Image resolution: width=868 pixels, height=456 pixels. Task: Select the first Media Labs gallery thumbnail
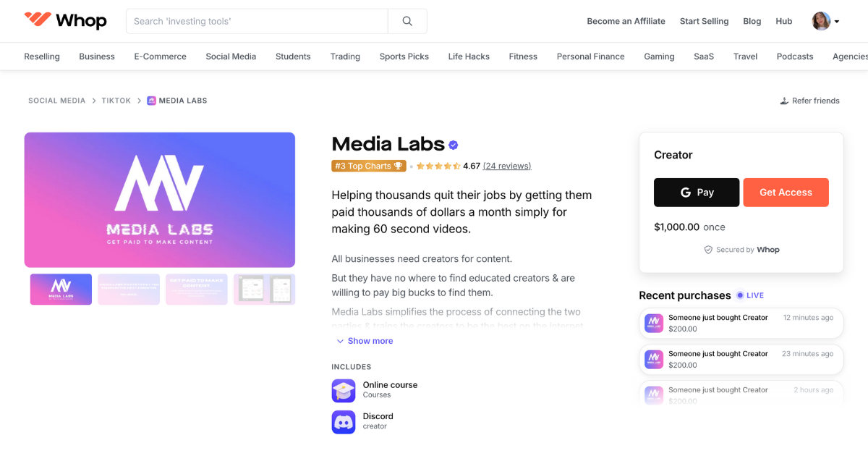tap(61, 289)
